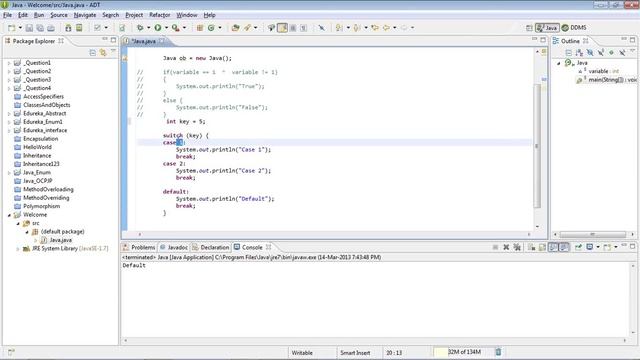This screenshot has height=360, width=640.
Task: Switch to the DDMS perspective button
Action: (x=574, y=28)
